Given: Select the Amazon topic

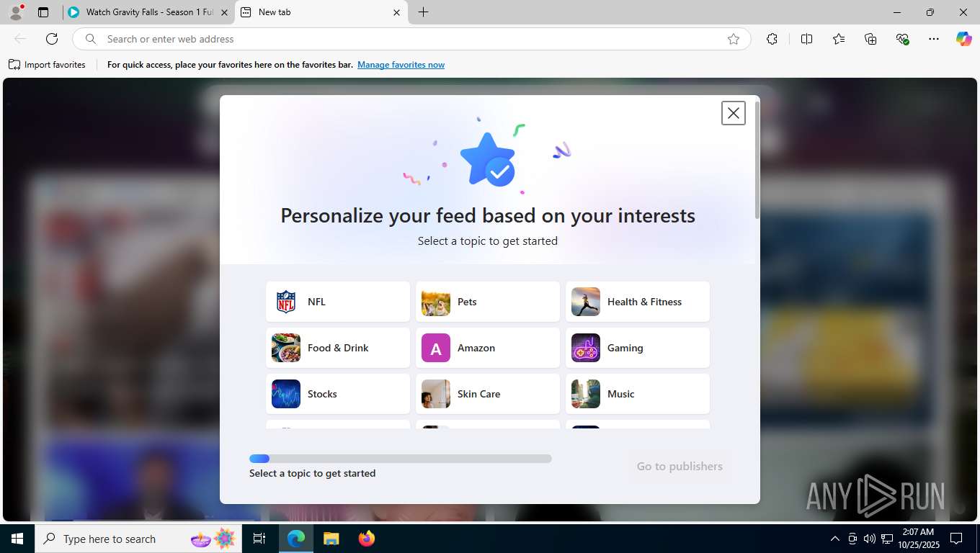Looking at the screenshot, I should point(488,348).
